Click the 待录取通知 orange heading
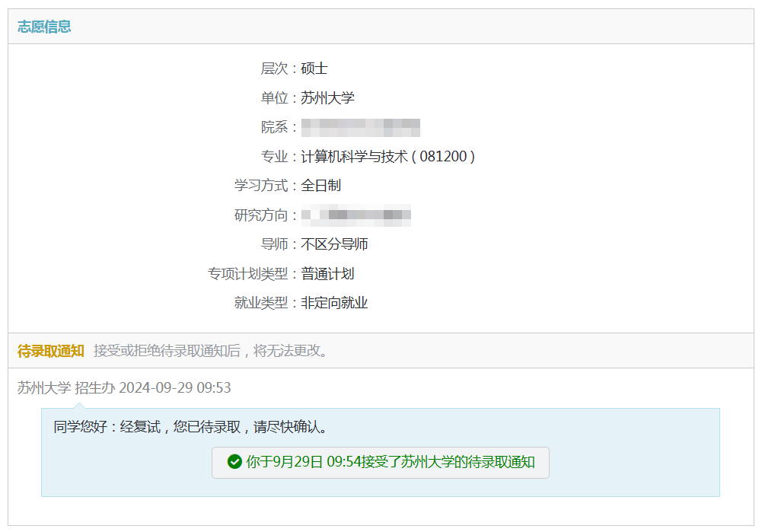The width and height of the screenshot is (762, 532). (x=51, y=351)
